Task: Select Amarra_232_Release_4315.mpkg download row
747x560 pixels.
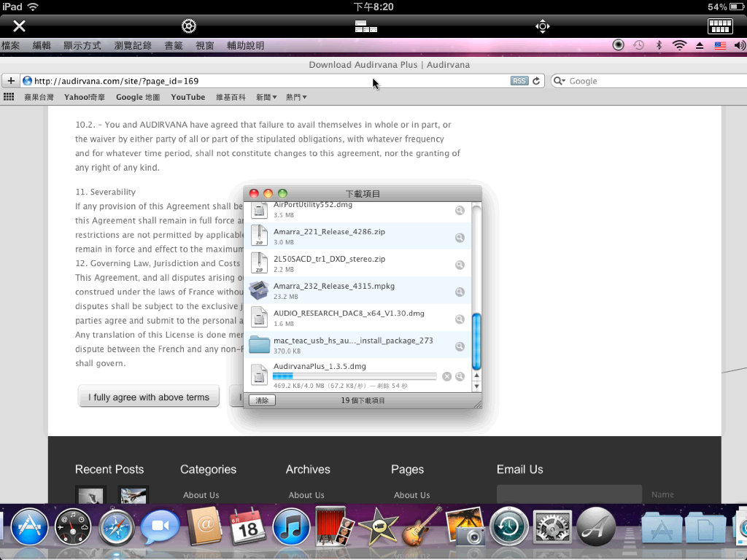Action: tap(357, 290)
